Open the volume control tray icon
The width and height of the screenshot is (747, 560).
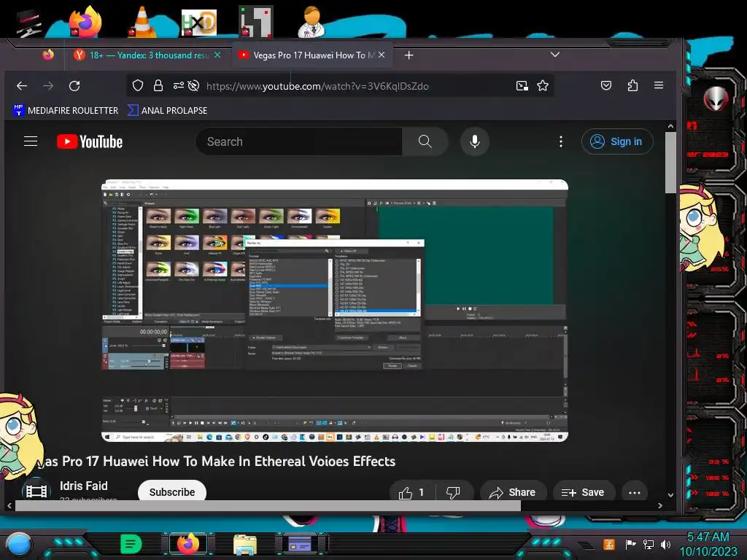pos(665,544)
